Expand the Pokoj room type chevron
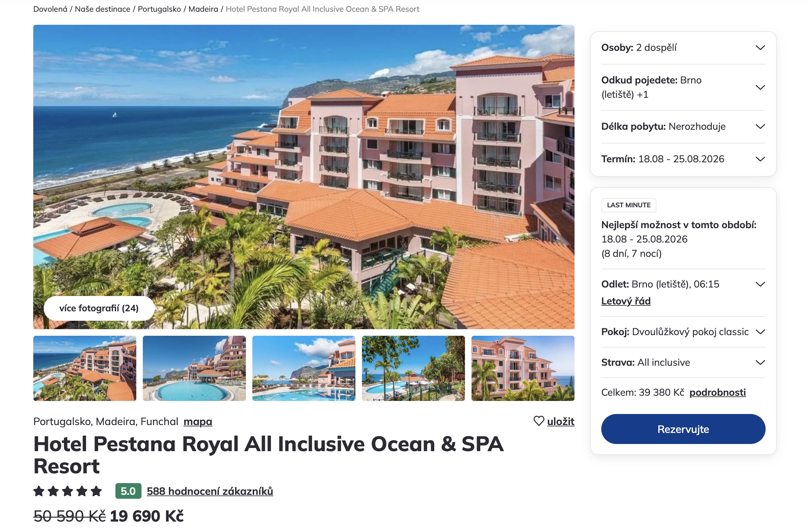This screenshot has height=532, width=808. [x=760, y=332]
